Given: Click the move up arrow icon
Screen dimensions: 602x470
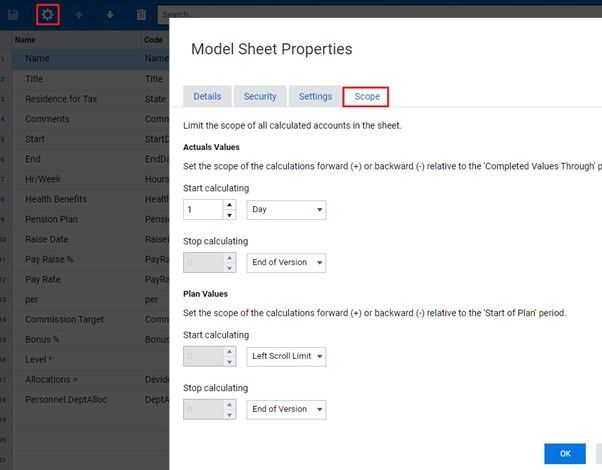Looking at the screenshot, I should tap(79, 15).
